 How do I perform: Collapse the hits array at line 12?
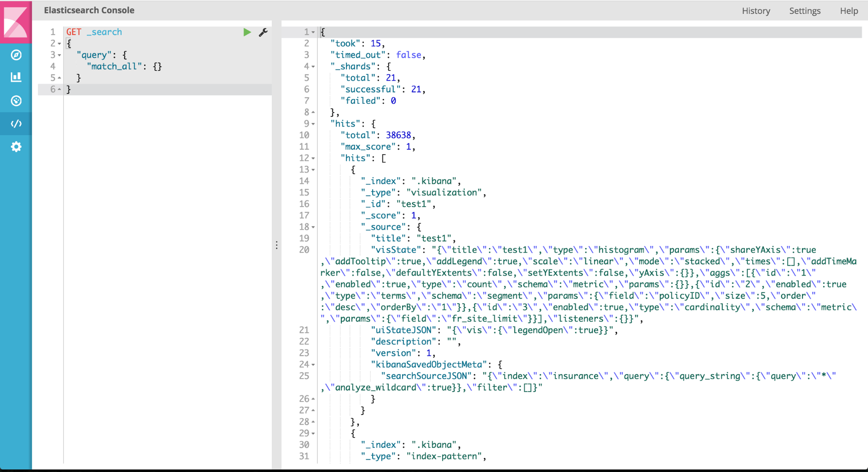313,158
